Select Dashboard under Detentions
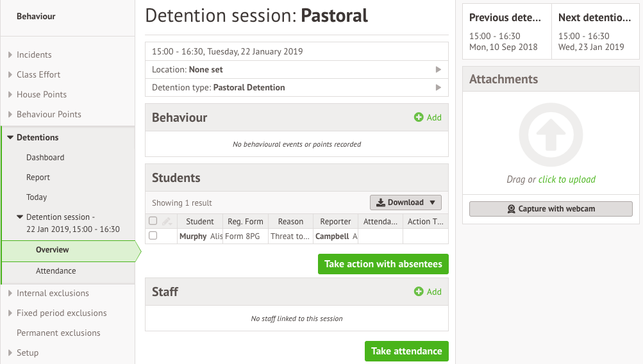This screenshot has height=364, width=643. pyautogui.click(x=45, y=158)
